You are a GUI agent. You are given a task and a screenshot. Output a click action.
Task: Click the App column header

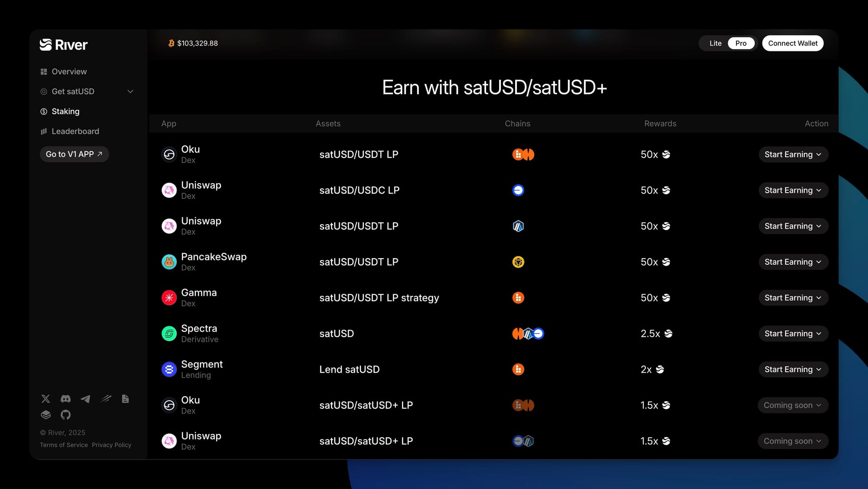(x=169, y=124)
